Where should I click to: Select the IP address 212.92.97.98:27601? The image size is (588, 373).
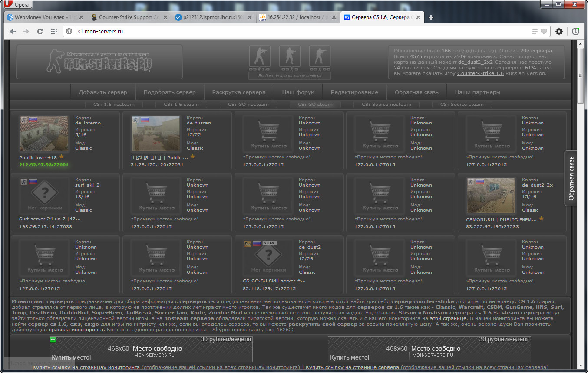pyautogui.click(x=44, y=165)
